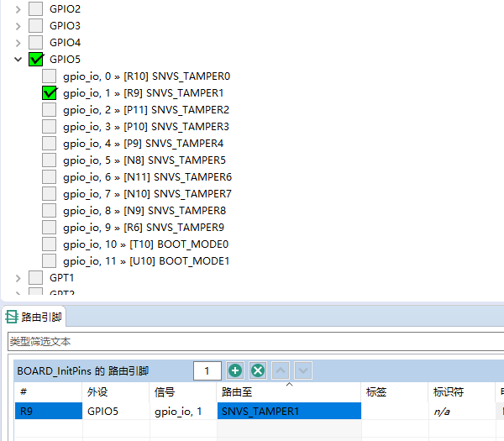Sort by the 路由至 column header
The height and width of the screenshot is (441, 504).
289,391
